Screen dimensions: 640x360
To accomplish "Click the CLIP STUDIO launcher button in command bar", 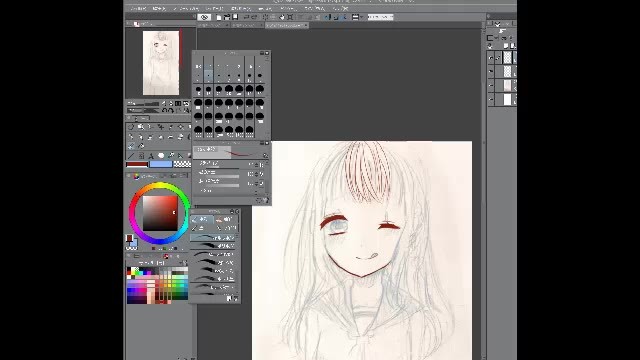I will pos(204,17).
